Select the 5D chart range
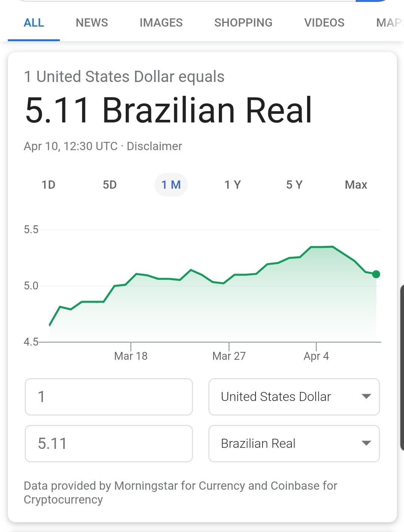404x532 pixels. 110,185
